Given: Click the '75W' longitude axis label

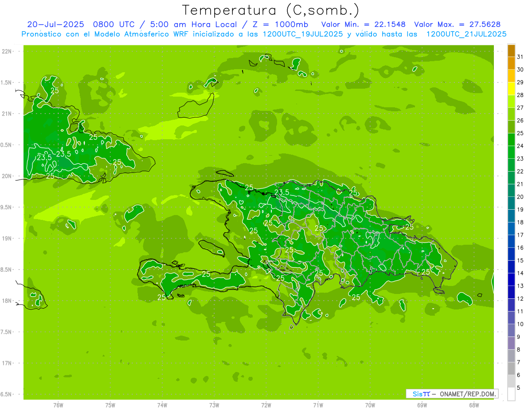Looking at the screenshot, I should 110,405.
